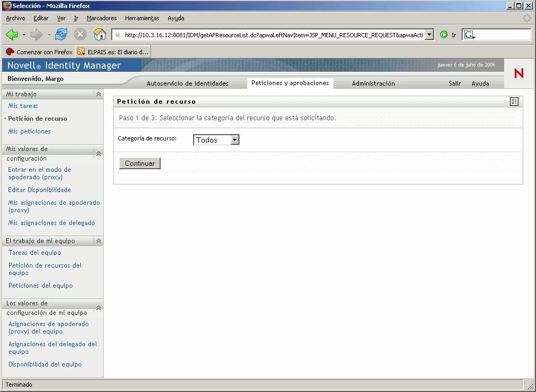
Task: Open Tareas del equipo link
Action: point(35,253)
